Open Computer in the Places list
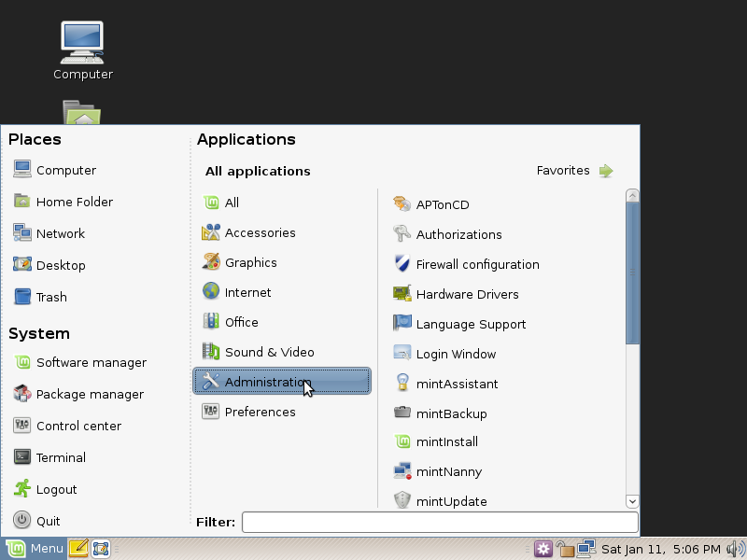 coord(55,170)
